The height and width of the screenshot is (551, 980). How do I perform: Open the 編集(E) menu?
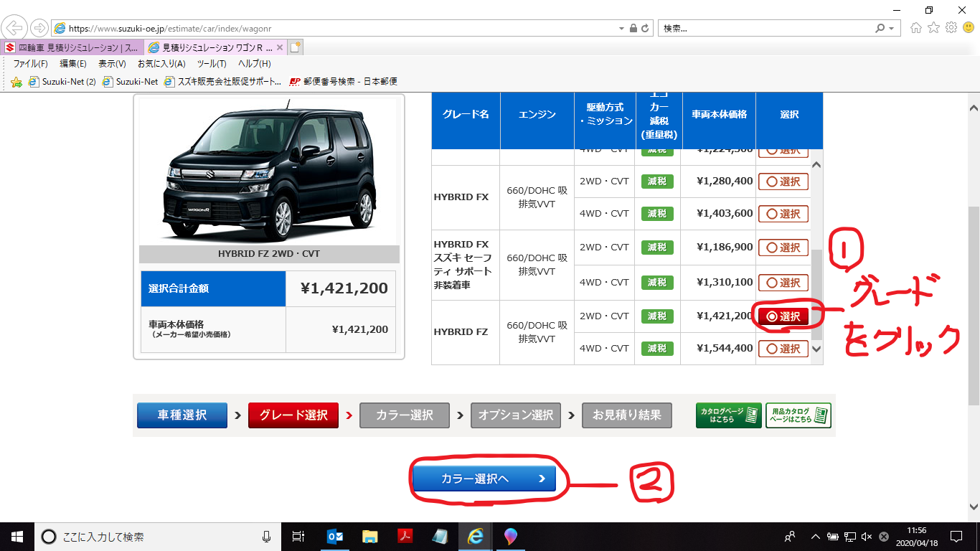(x=73, y=64)
